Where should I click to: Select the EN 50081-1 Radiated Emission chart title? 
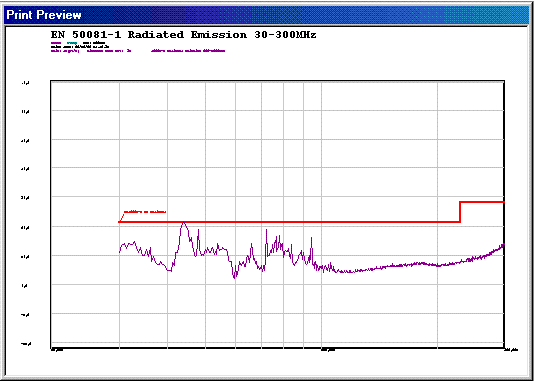click(184, 34)
